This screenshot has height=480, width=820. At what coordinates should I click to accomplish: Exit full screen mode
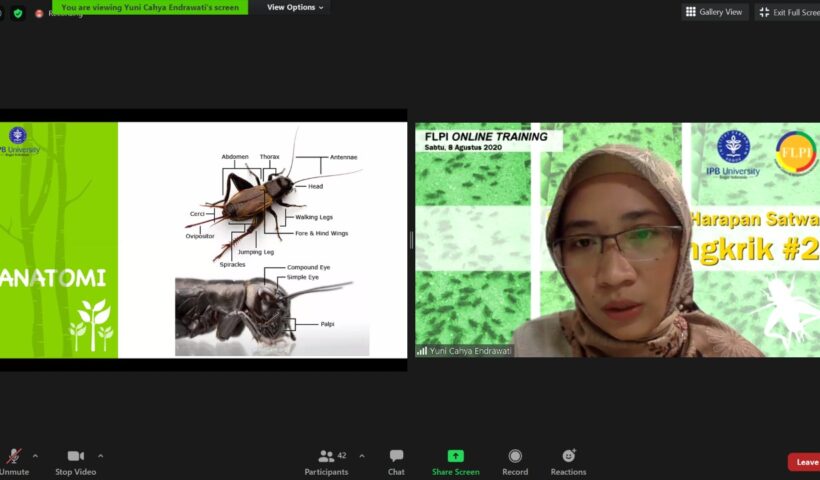pyautogui.click(x=787, y=12)
